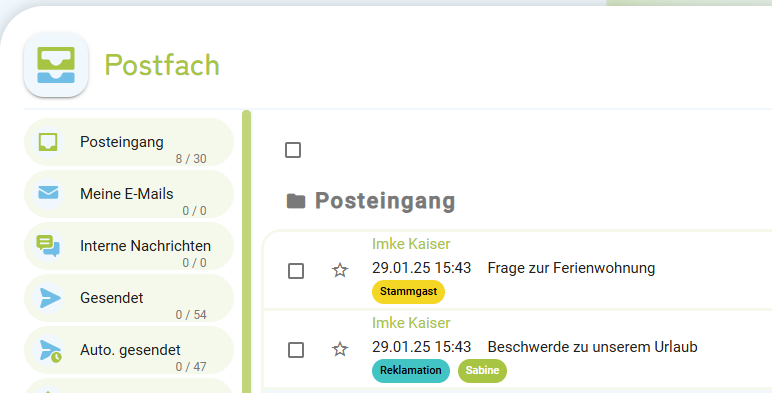This screenshot has height=393, width=772.
Task: Click the yellow Stammgast tag
Action: click(408, 292)
